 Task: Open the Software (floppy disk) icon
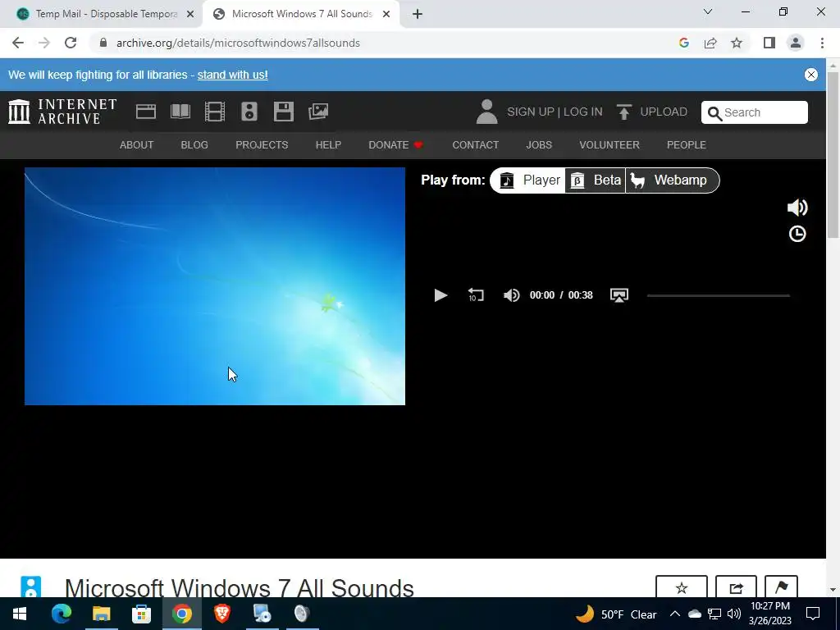283,112
